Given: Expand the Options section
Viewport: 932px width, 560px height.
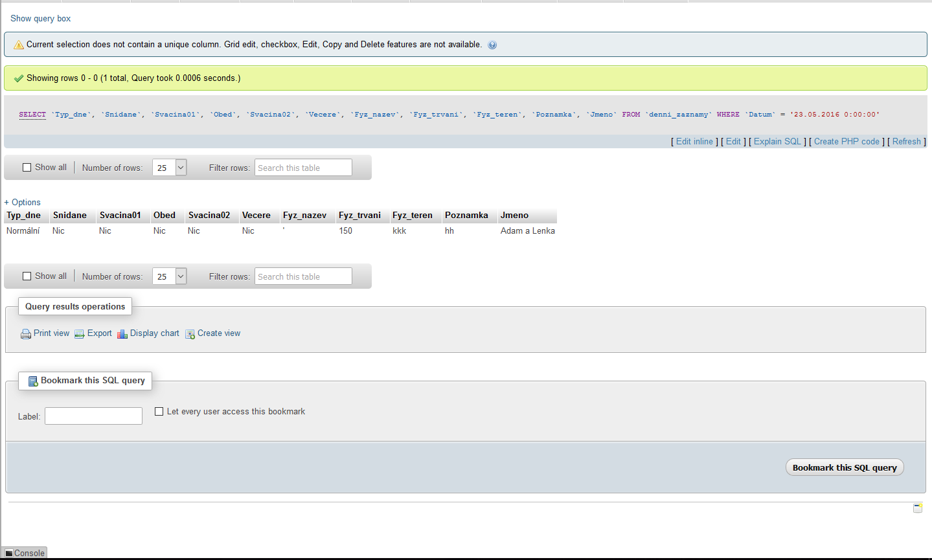Looking at the screenshot, I should [23, 203].
